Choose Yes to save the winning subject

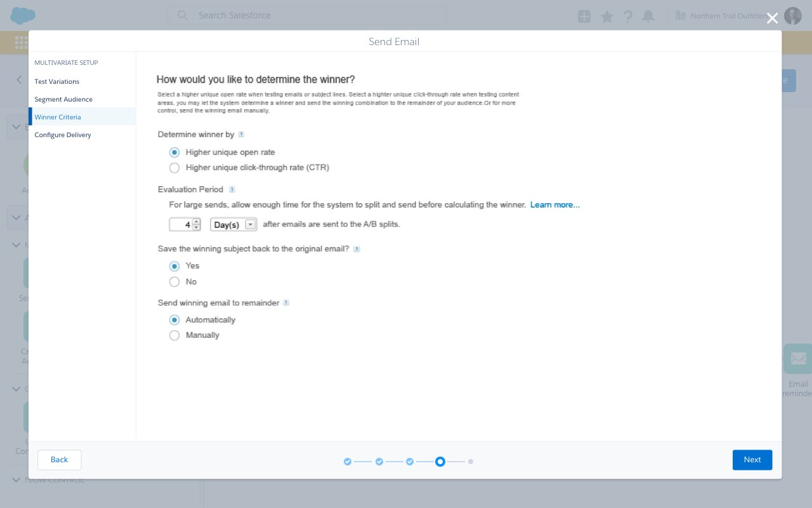[x=174, y=266]
